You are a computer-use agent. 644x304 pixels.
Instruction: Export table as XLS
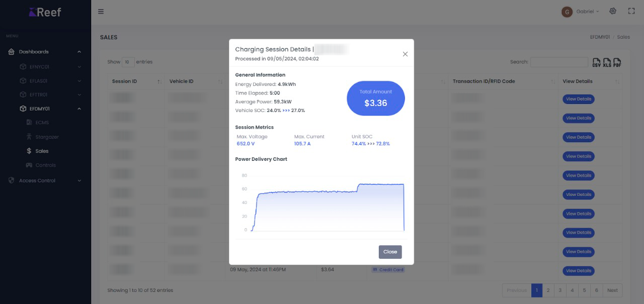[607, 62]
